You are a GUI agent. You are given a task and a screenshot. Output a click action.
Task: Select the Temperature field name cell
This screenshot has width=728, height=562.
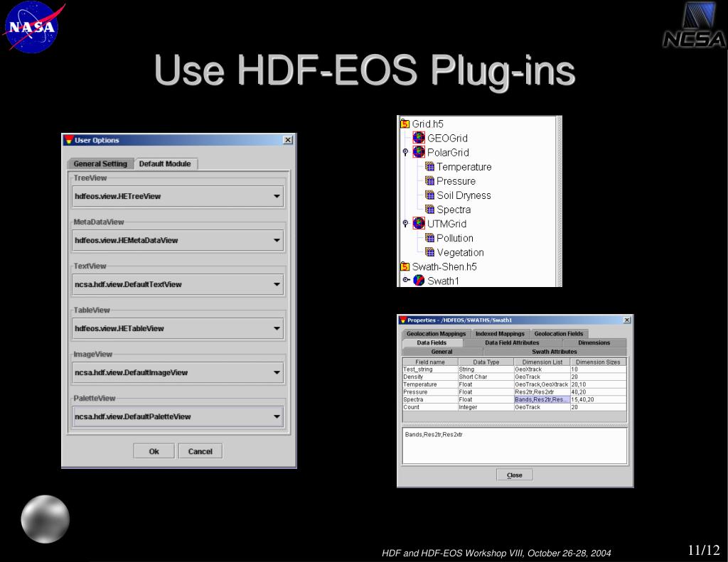click(x=430, y=384)
